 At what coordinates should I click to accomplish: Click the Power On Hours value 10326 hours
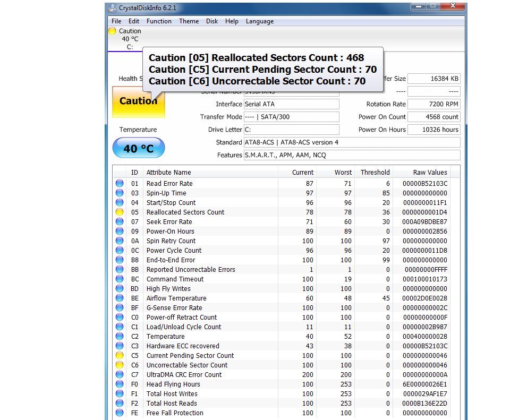434,130
